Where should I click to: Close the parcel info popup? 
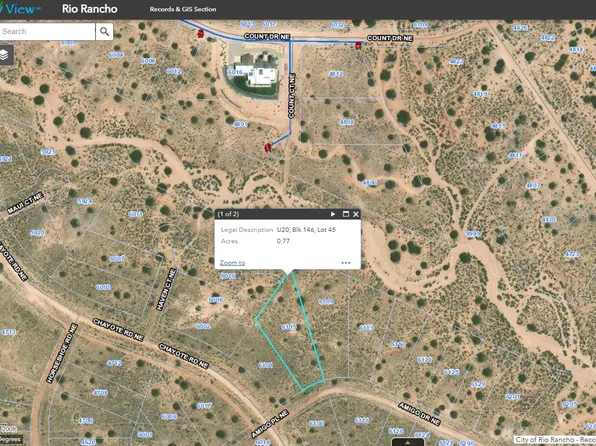[x=356, y=214]
